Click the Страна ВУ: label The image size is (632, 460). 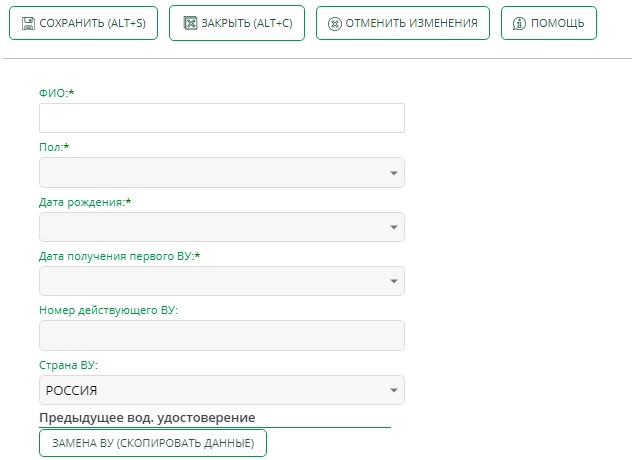coord(68,365)
